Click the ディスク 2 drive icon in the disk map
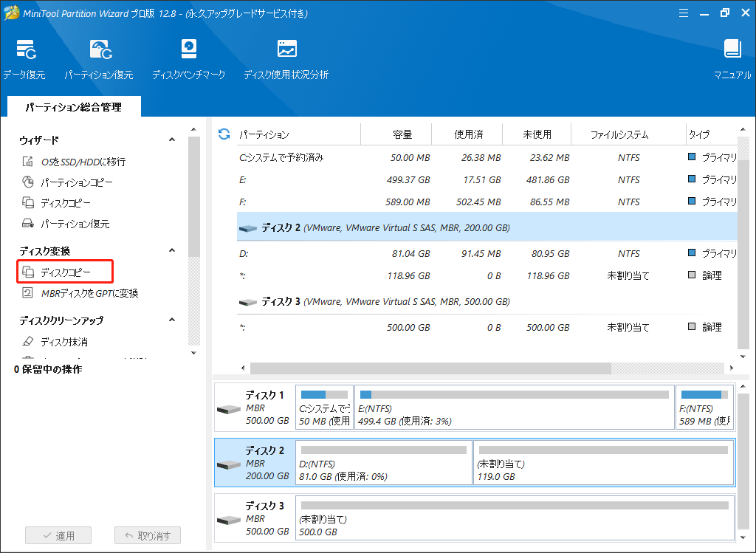Screen dimensions: 756x553 click(x=229, y=464)
